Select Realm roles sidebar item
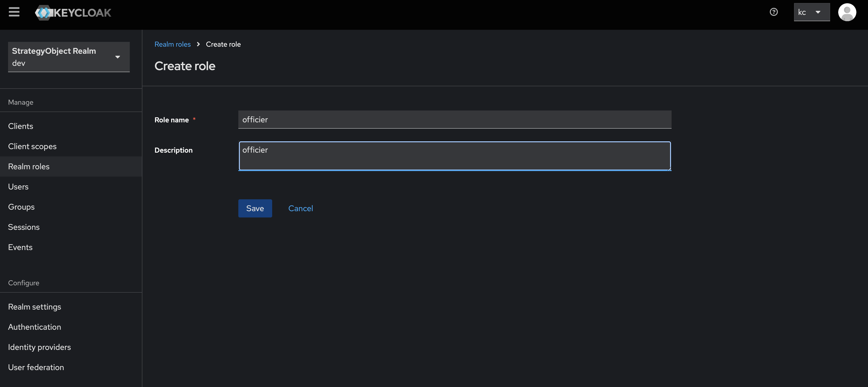The height and width of the screenshot is (387, 868). pos(29,167)
